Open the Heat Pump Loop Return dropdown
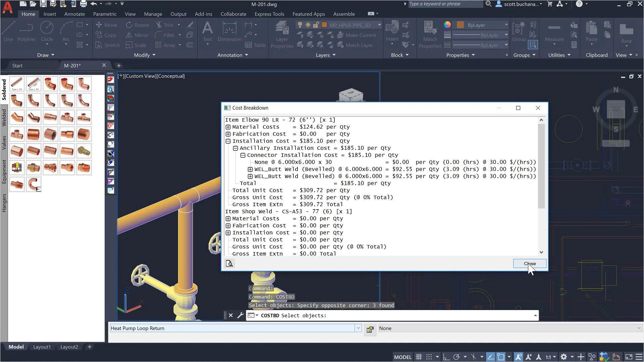The image size is (644, 362). point(358,328)
